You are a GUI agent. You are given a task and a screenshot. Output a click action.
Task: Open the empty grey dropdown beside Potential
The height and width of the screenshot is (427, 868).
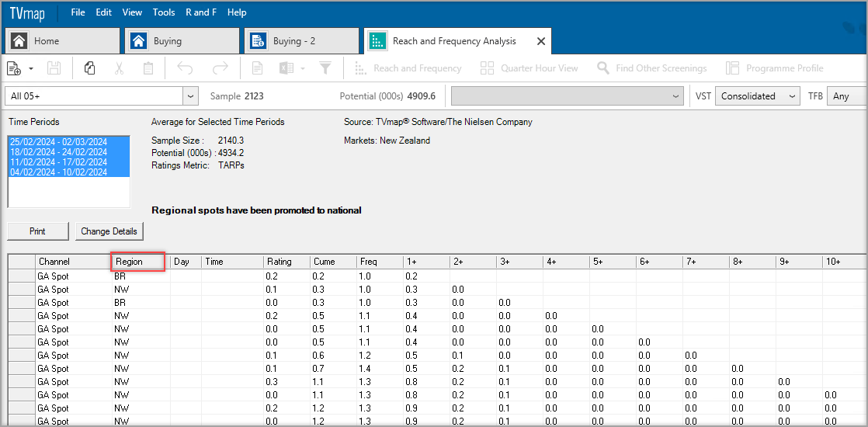pos(568,95)
